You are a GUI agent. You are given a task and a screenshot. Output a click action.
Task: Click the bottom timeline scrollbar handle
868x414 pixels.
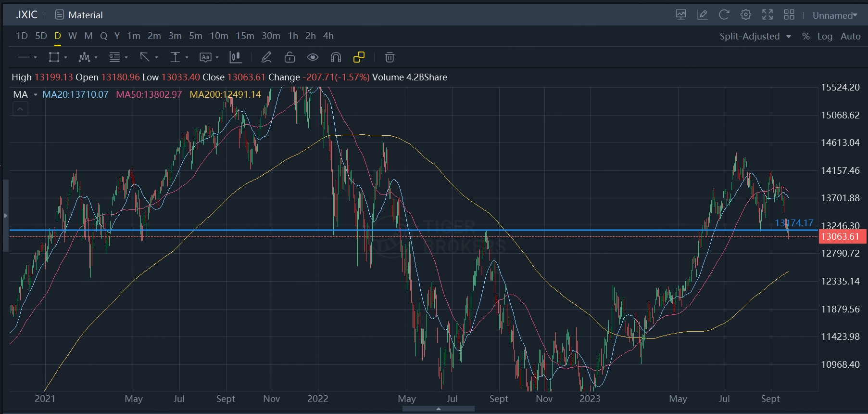pyautogui.click(x=438, y=409)
